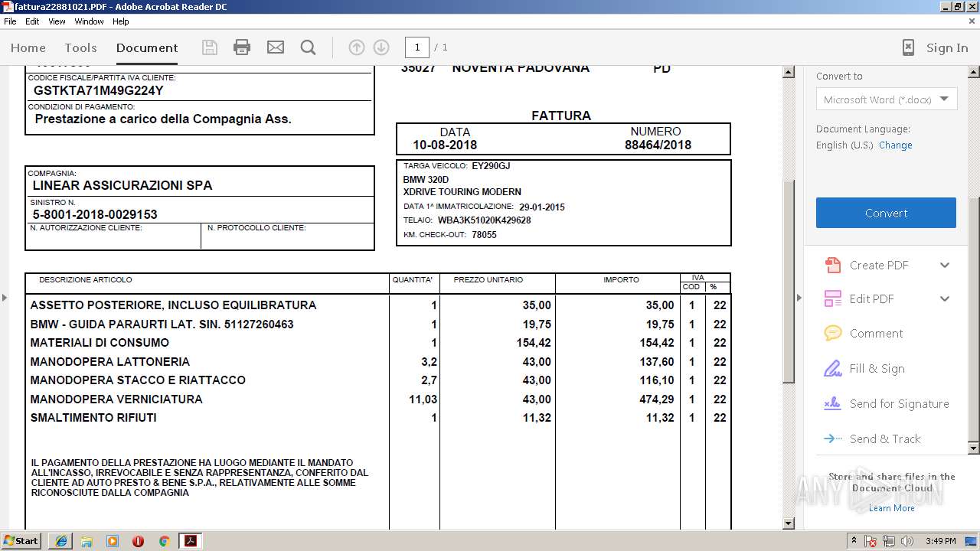Screen dimensions: 980x551
Task: Show hidden tray icons arrow
Action: (854, 540)
